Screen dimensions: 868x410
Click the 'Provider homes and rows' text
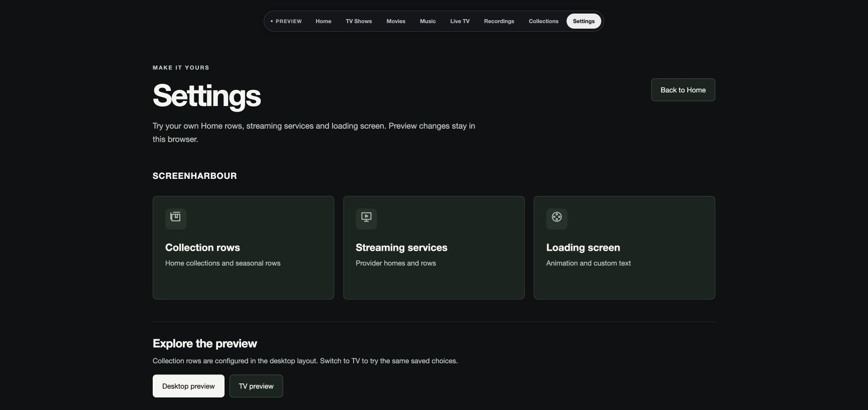click(x=396, y=263)
